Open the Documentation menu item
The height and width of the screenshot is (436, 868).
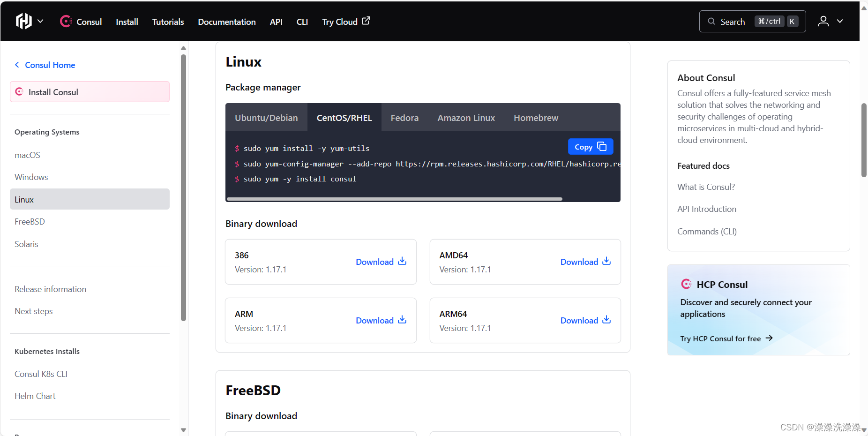point(226,22)
